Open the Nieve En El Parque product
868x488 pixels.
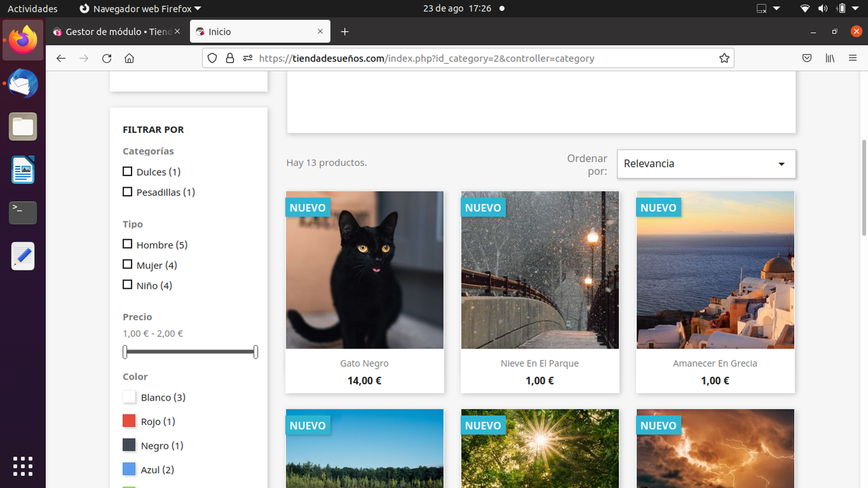[x=540, y=363]
